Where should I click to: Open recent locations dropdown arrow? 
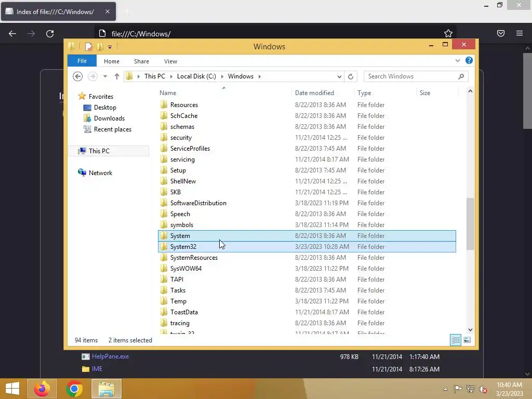pos(105,76)
